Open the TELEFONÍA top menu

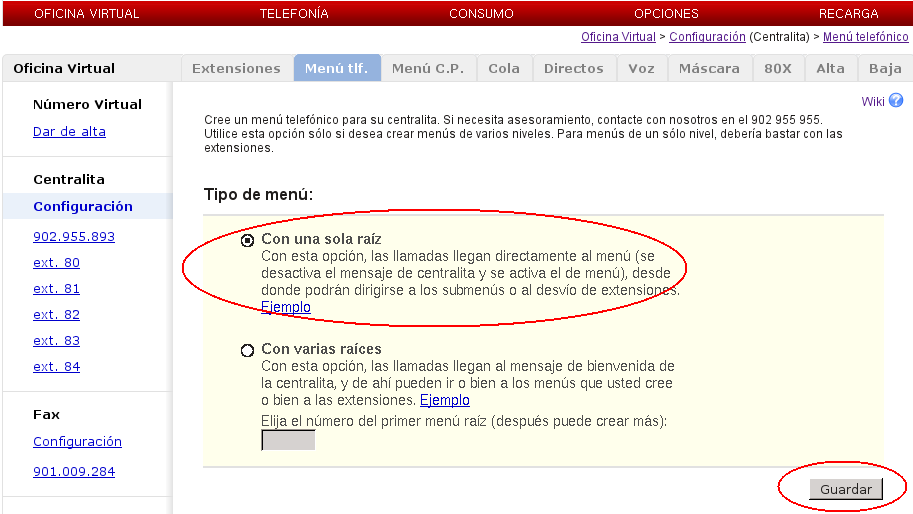tap(294, 14)
